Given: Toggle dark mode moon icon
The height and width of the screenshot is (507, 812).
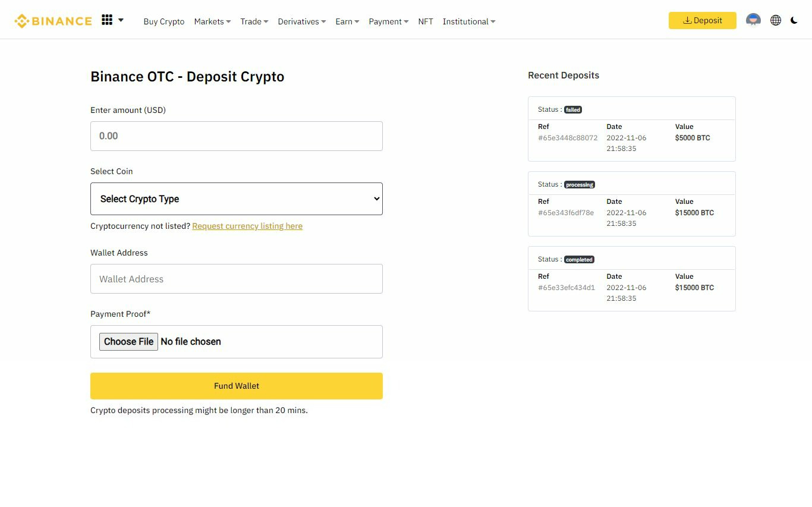Looking at the screenshot, I should coord(794,20).
